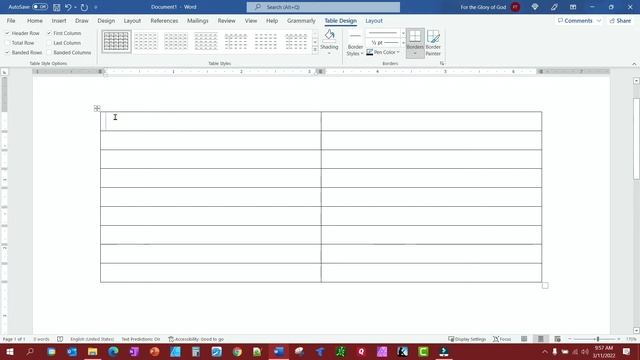This screenshot has height=360, width=640.
Task: Click the English (United States) language indicator
Action: pos(92,339)
